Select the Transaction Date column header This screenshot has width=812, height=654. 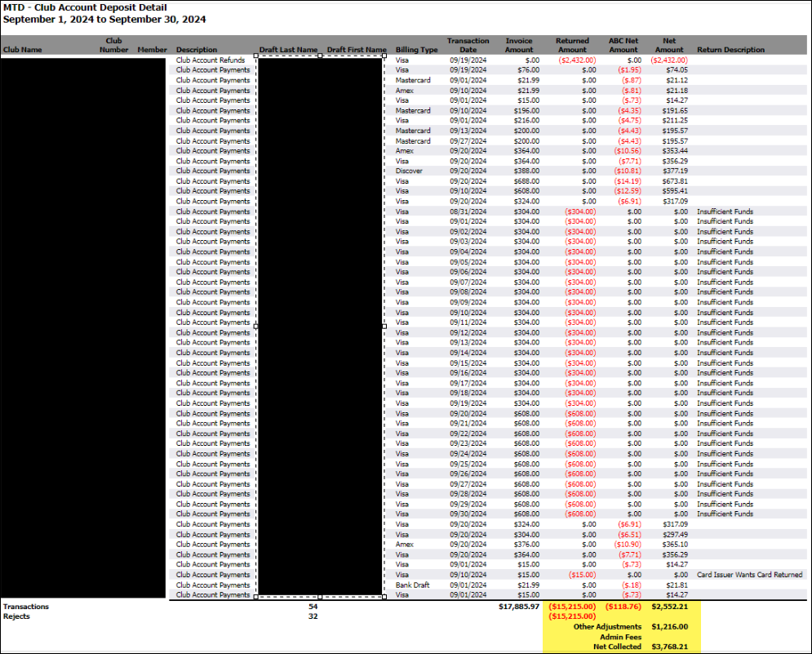pyautogui.click(x=468, y=45)
